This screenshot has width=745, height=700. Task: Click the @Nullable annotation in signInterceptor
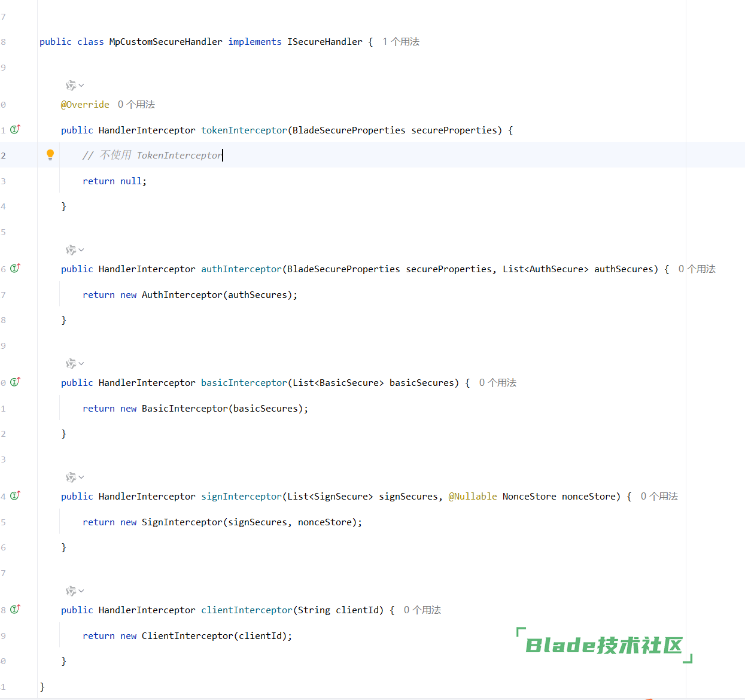point(473,497)
